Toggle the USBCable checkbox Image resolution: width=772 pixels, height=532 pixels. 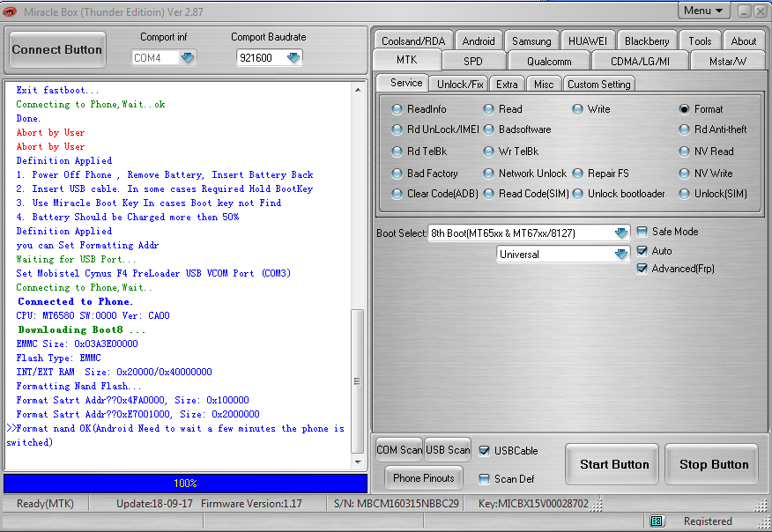485,451
